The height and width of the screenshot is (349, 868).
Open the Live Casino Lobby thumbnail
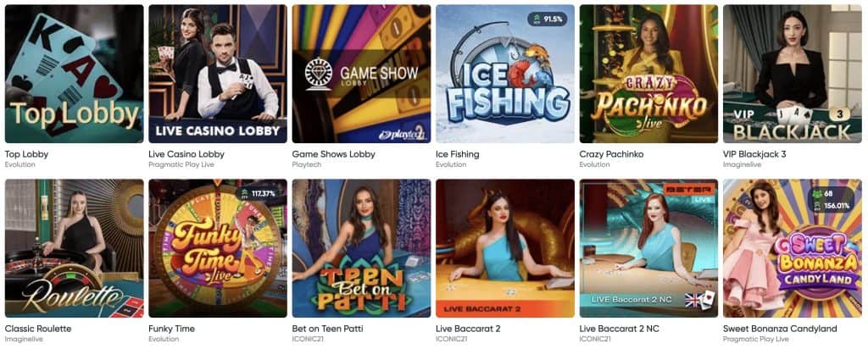tap(218, 74)
